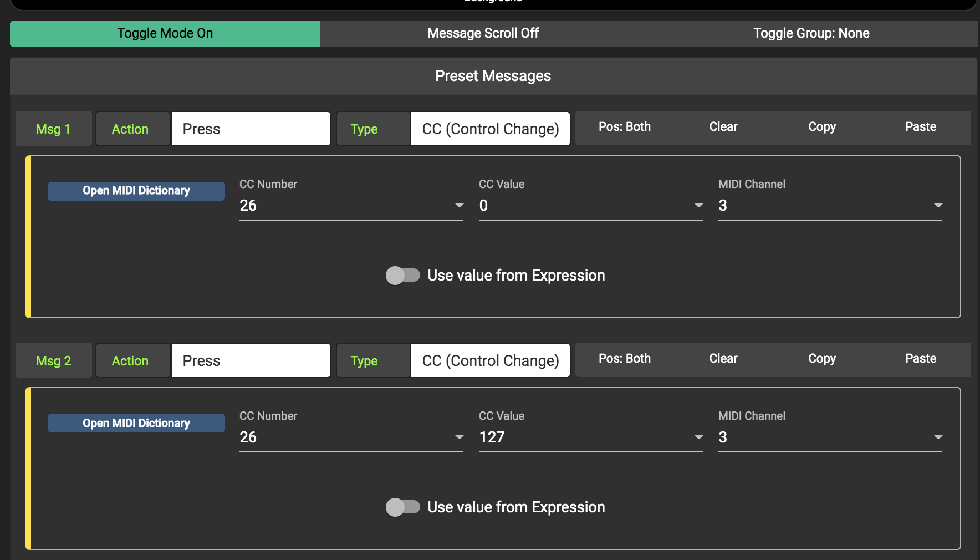Open MIDI Dictionary for Msg 2
Viewport: 980px width, 560px height.
(136, 424)
